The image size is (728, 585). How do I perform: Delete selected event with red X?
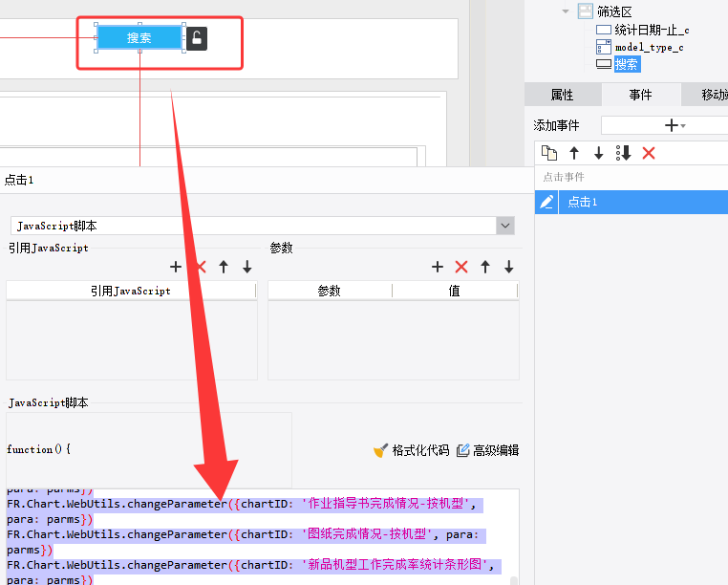[x=649, y=153]
